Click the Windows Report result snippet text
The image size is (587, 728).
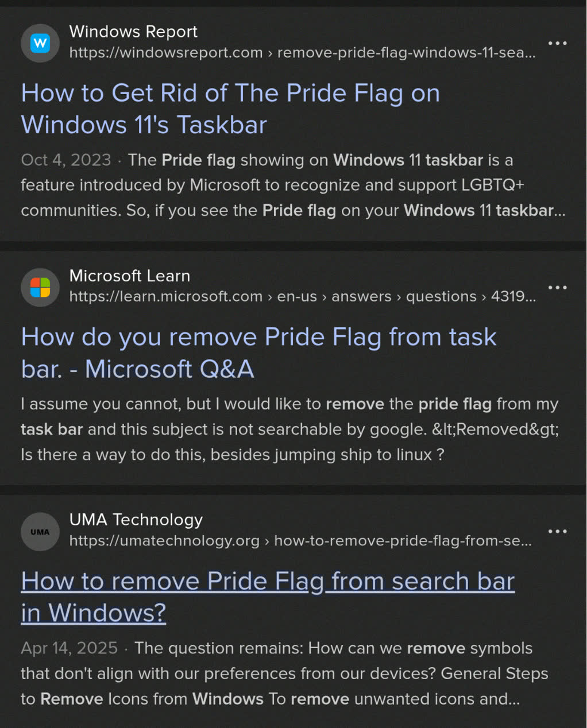click(293, 185)
